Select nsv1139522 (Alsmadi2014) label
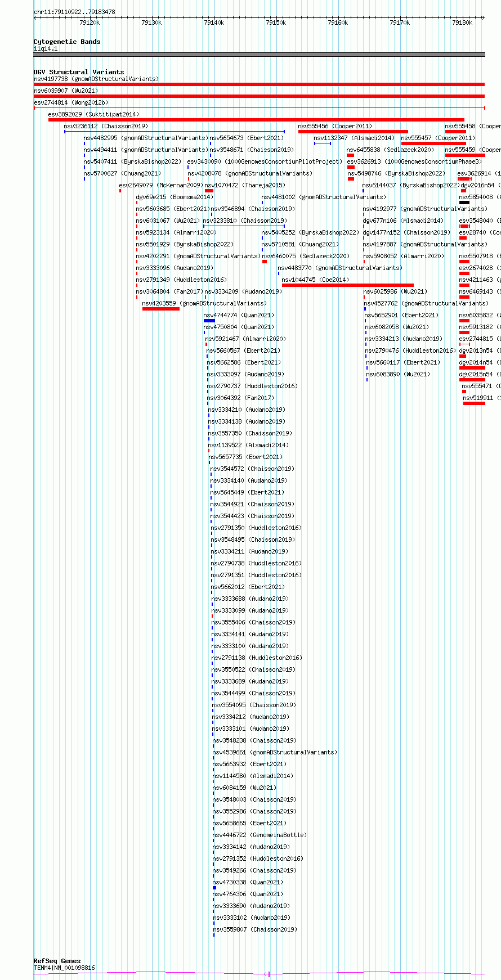 249,445
